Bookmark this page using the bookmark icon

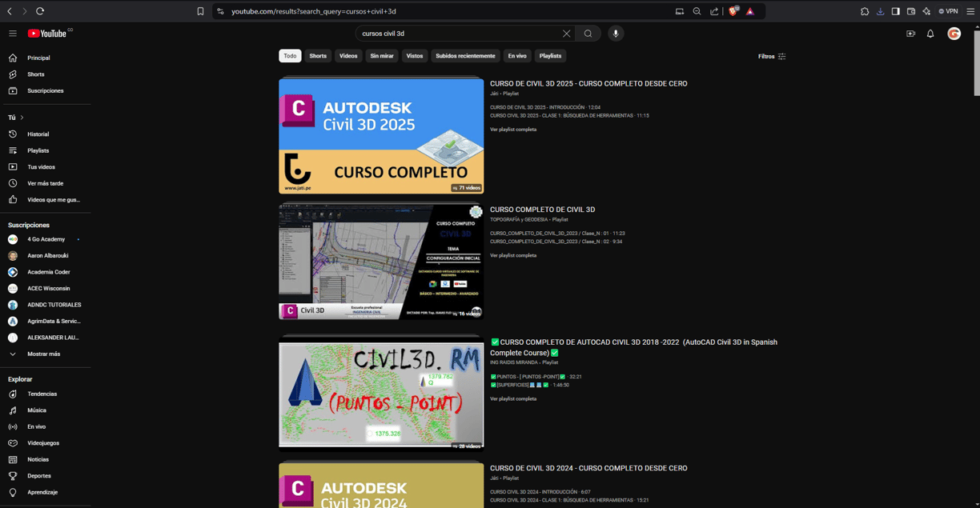[200, 11]
